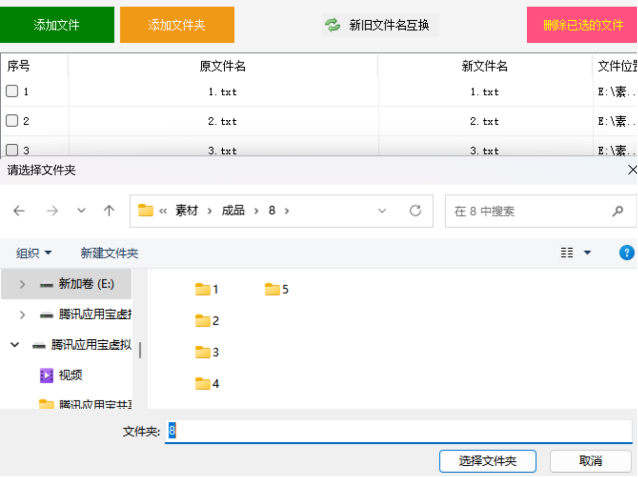Select folder 1
Viewport: 638px width, 477px height.
tap(207, 289)
